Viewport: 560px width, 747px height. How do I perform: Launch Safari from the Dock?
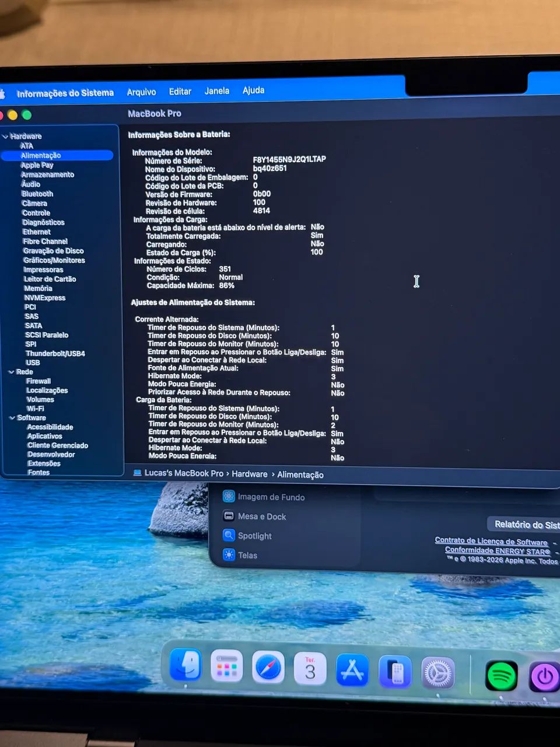point(268,667)
